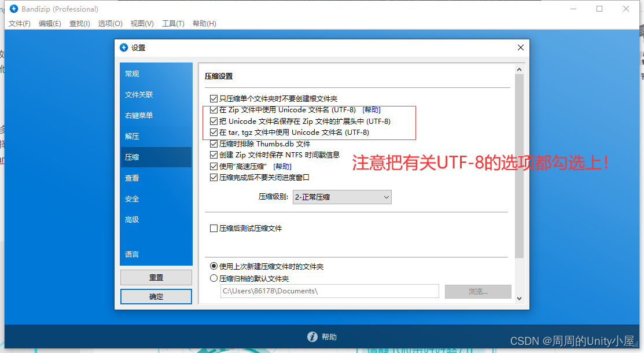Open the 选项(O) menu

tap(110, 23)
